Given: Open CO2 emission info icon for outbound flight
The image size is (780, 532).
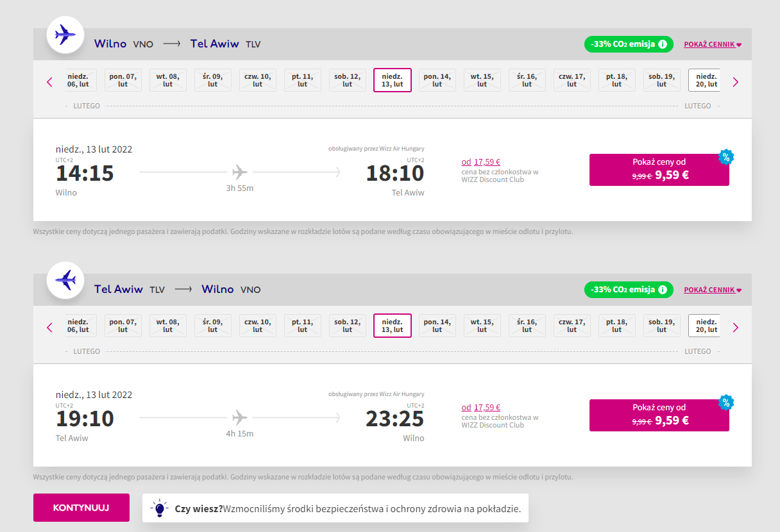Looking at the screenshot, I should tap(663, 44).
